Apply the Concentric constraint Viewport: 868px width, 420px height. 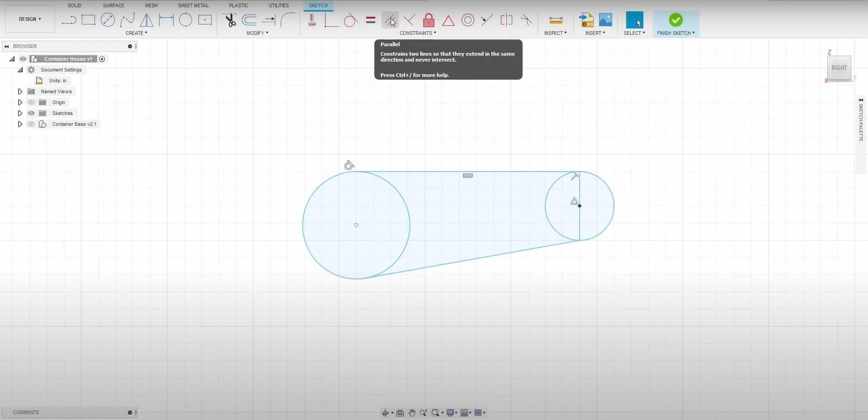(468, 20)
